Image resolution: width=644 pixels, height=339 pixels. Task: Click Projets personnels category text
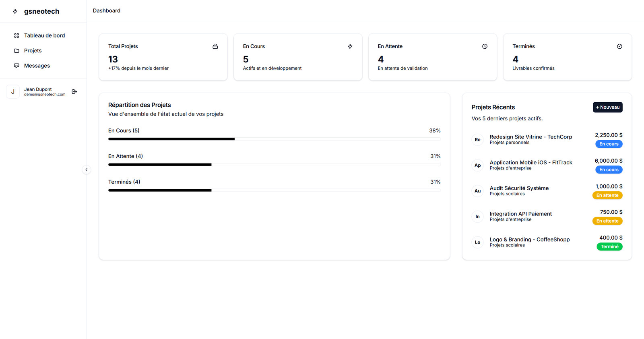pos(510,143)
